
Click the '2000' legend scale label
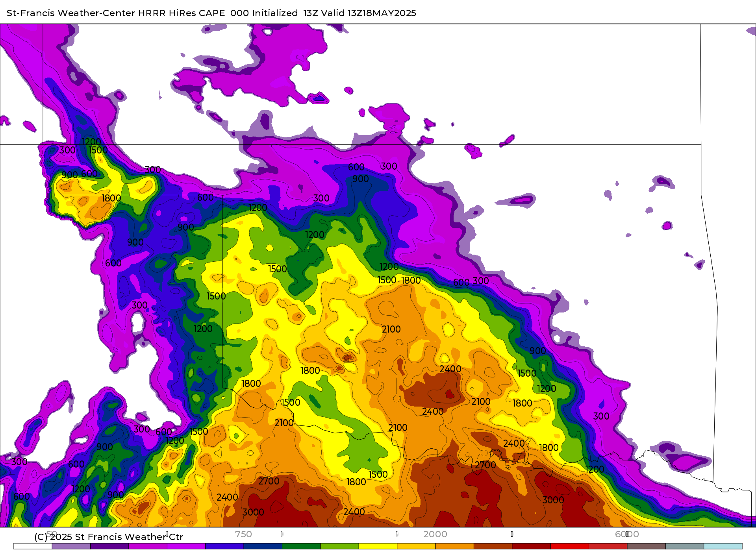click(x=435, y=534)
